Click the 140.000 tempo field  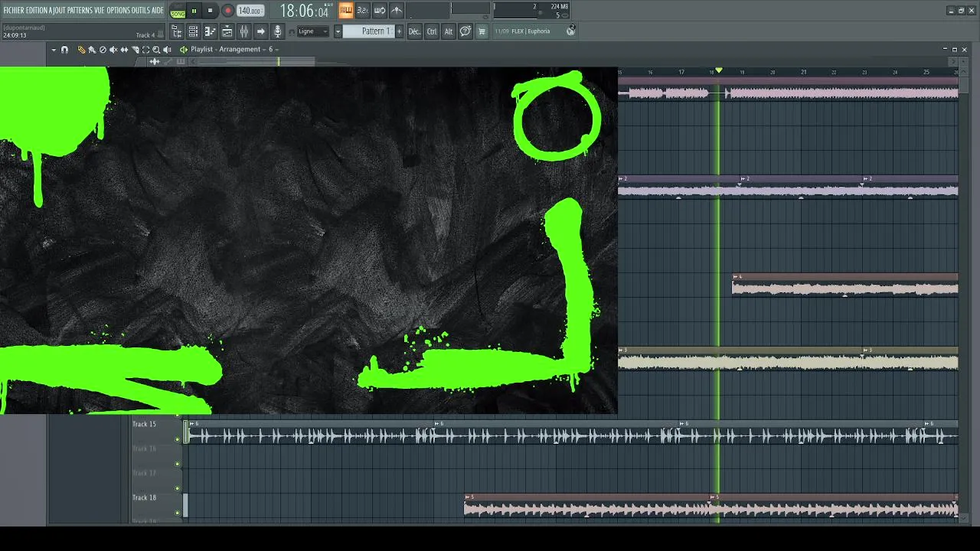click(250, 11)
